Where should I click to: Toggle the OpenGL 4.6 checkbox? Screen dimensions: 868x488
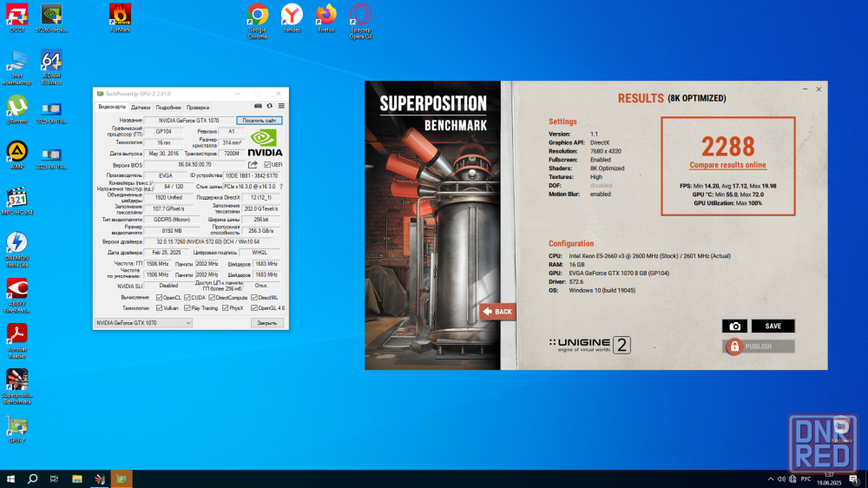pyautogui.click(x=254, y=308)
